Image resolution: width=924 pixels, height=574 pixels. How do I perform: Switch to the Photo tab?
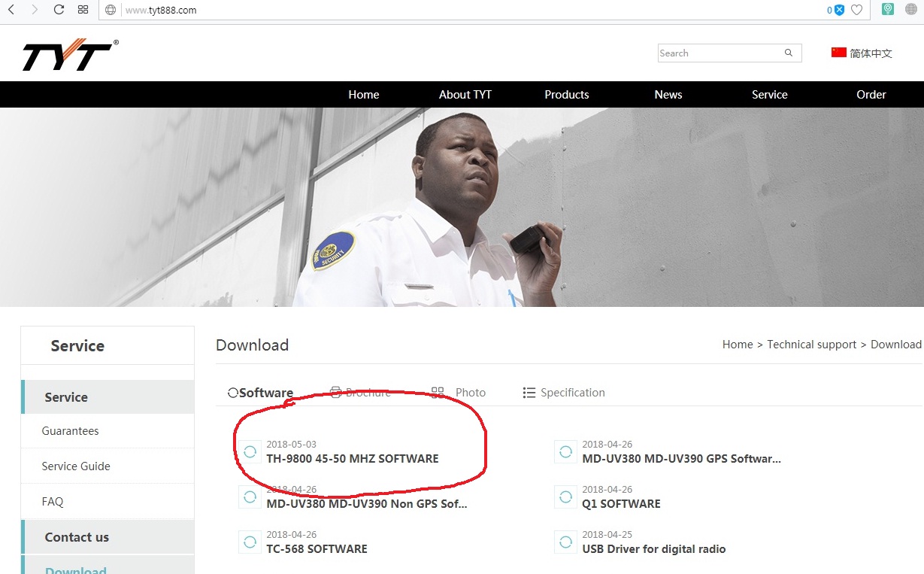471,393
